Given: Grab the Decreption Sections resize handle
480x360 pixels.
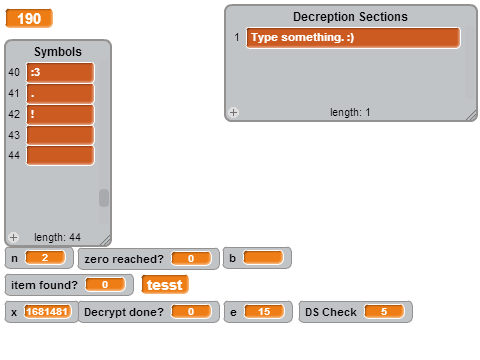Looking at the screenshot, I should click(472, 115).
